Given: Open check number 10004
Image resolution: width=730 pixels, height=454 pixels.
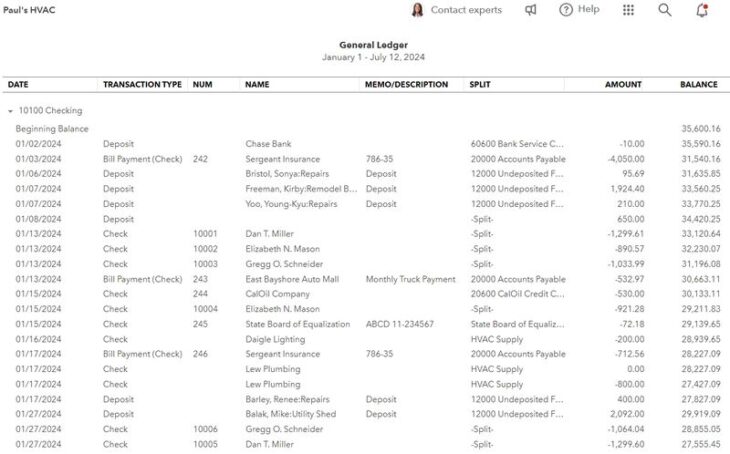Looking at the screenshot, I should tap(205, 309).
